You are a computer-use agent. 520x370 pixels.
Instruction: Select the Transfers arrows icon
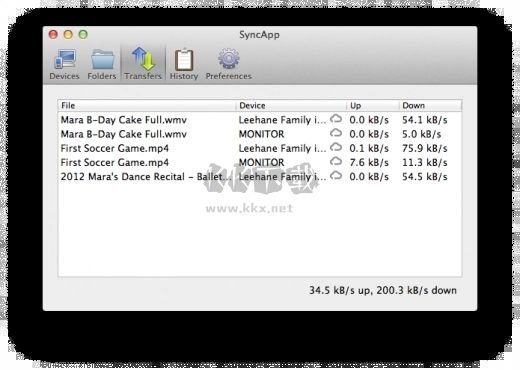point(143,59)
